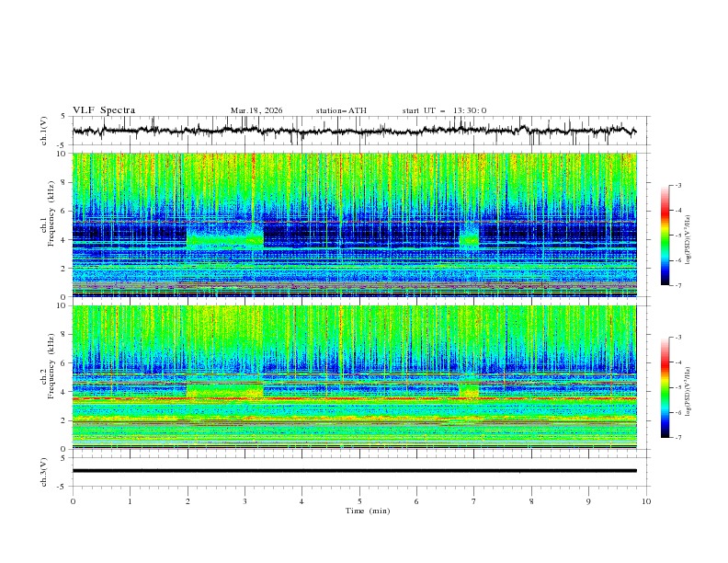Click the lower ch.2 PSD color bar
The width and height of the screenshot is (728, 563).
pyautogui.click(x=665, y=387)
